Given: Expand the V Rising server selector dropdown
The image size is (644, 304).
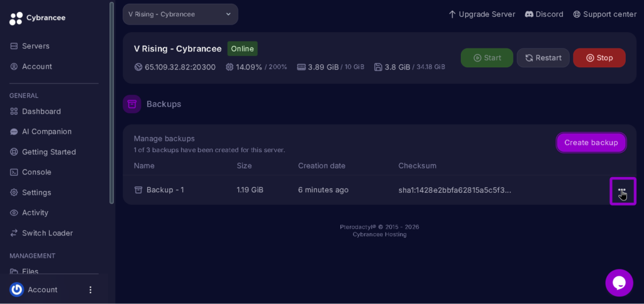Looking at the screenshot, I should tap(180, 14).
